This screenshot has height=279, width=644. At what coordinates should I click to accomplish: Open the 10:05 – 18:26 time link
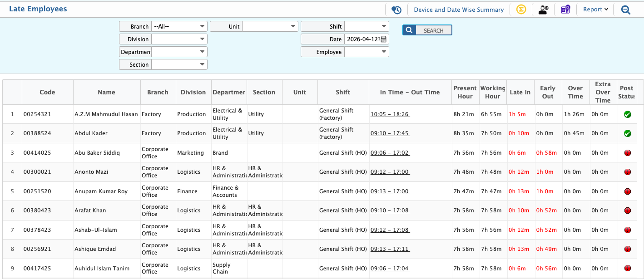pos(390,114)
